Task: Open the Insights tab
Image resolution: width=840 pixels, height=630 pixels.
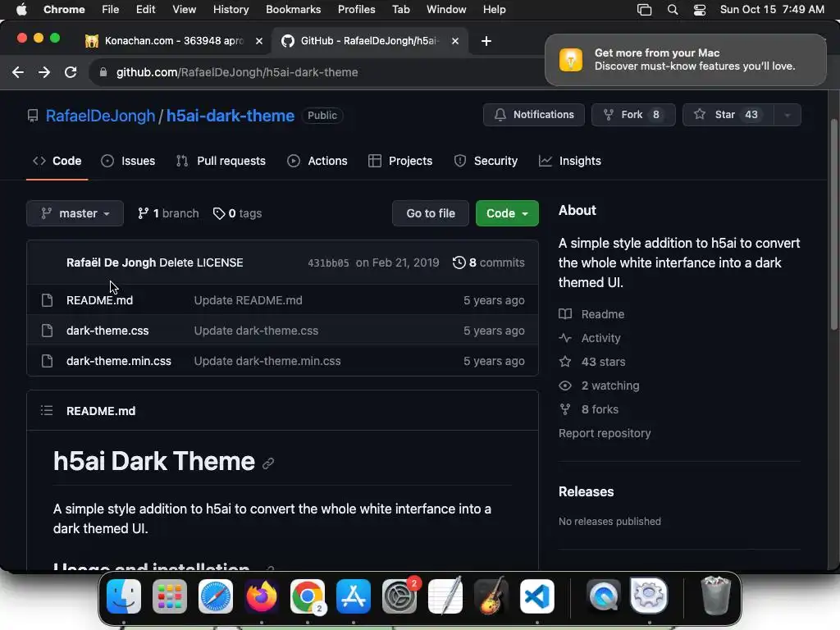Action: [570, 161]
